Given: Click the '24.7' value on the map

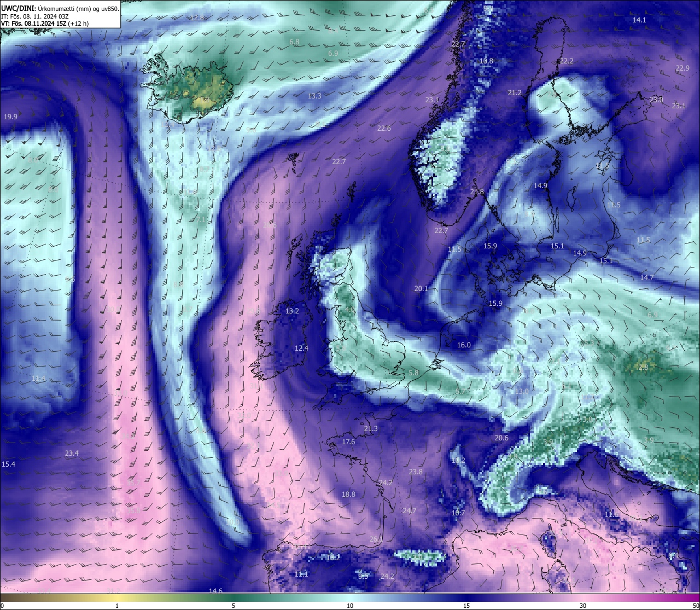Looking at the screenshot, I should [x=410, y=511].
